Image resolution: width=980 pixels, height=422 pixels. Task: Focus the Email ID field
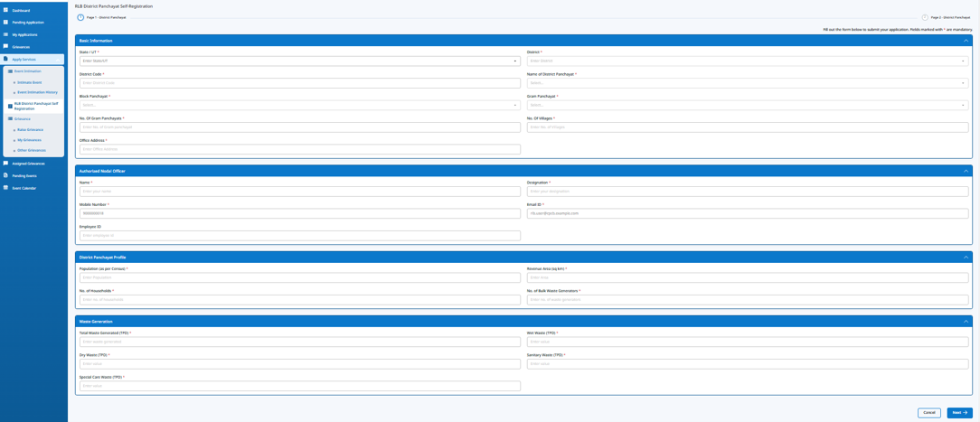pos(748,213)
